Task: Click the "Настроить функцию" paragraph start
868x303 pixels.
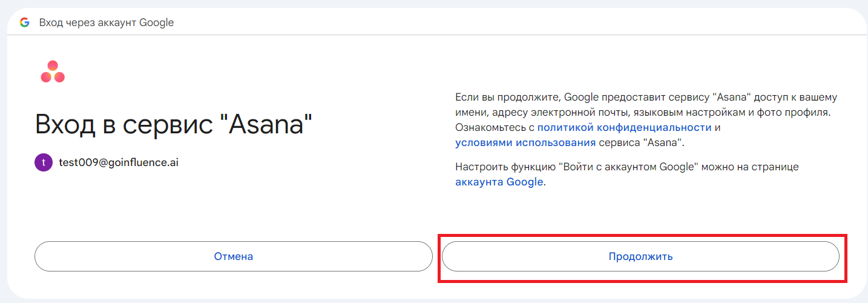Action: click(x=505, y=167)
